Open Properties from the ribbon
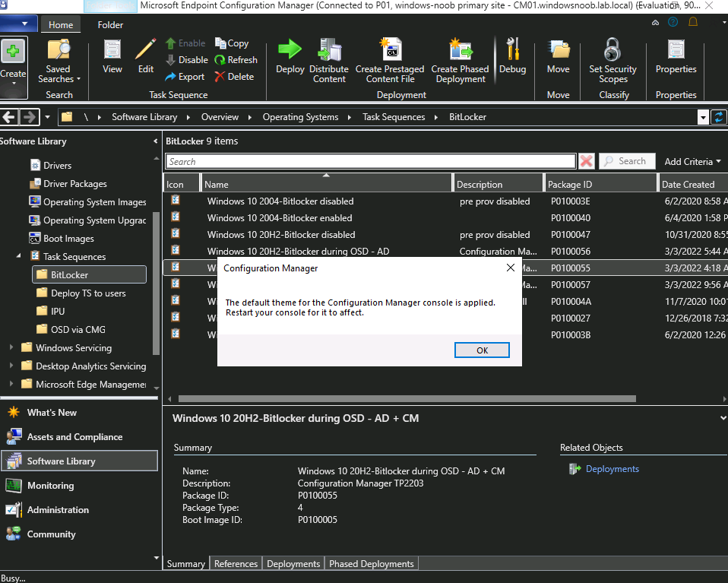728x583 pixels. (676, 57)
